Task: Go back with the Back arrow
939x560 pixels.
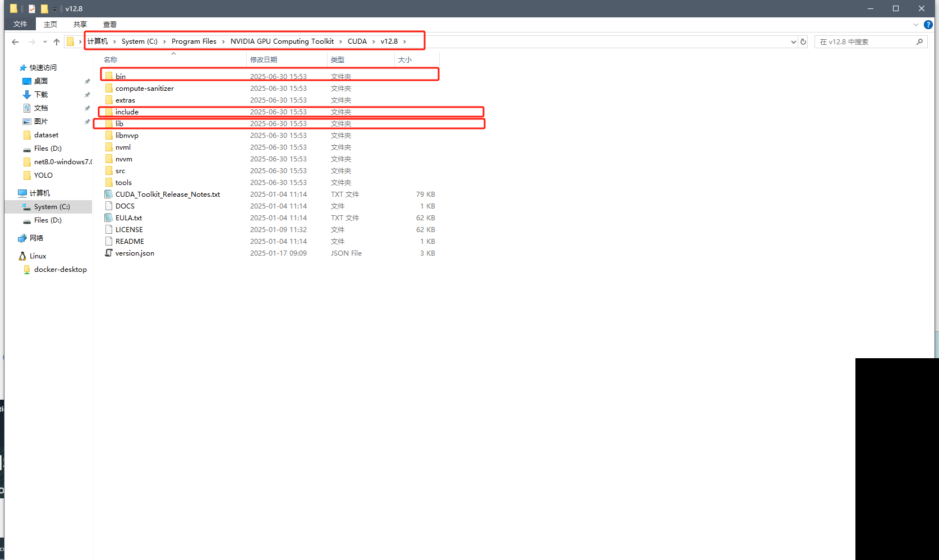Action: 15,41
